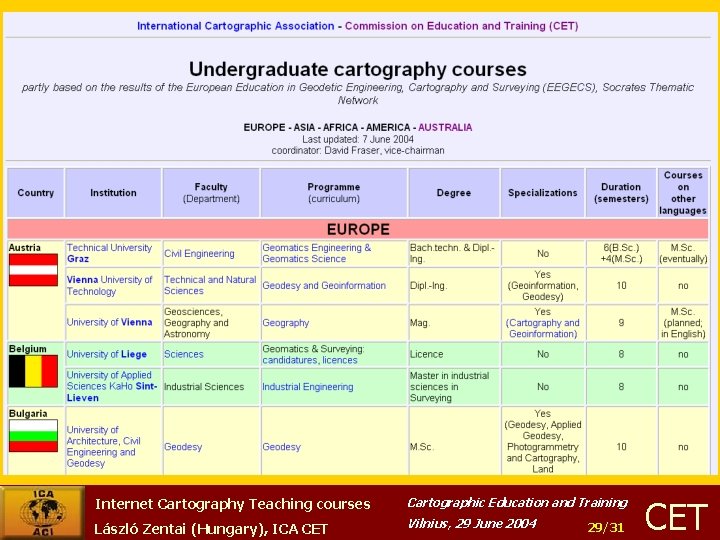Open candidatures, licences programme link
This screenshot has height=540, width=720.
310,360
